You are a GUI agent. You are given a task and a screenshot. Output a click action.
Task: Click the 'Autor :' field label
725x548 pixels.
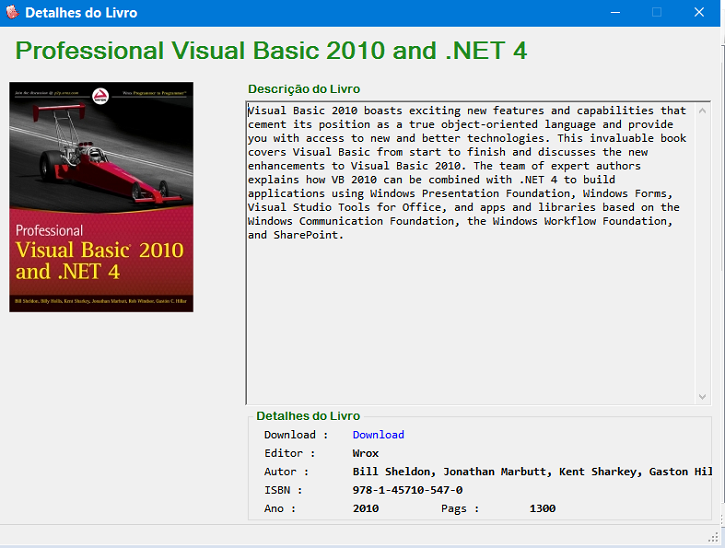pos(286,472)
